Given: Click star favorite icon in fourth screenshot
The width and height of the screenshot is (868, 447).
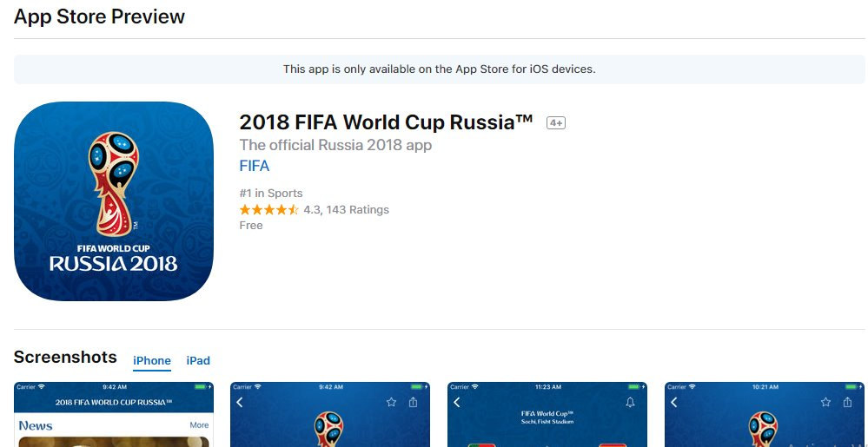Looking at the screenshot, I should pos(826,402).
